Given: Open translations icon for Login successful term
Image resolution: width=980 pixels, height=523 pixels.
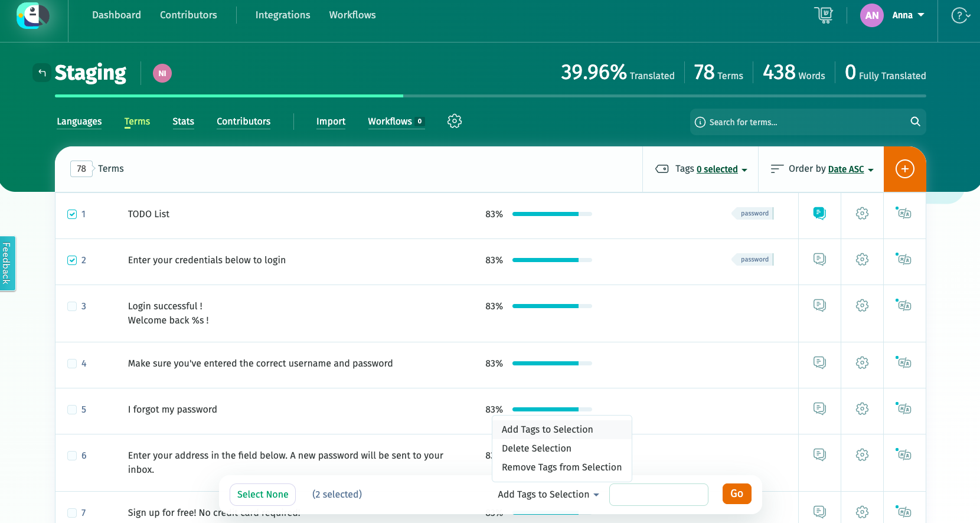Looking at the screenshot, I should tap(904, 305).
